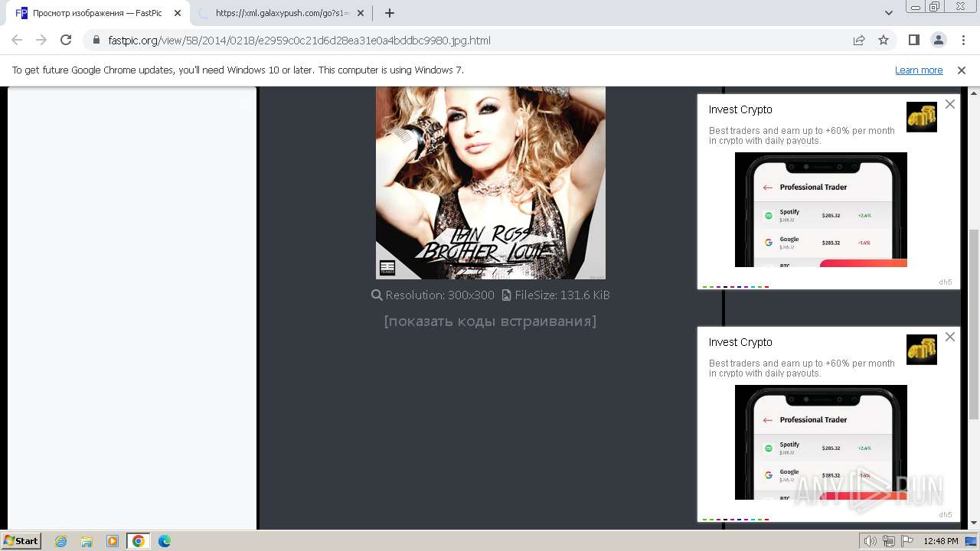Image resolution: width=980 pixels, height=551 pixels.
Task: Open the Chrome three-dot menu
Action: point(963,41)
